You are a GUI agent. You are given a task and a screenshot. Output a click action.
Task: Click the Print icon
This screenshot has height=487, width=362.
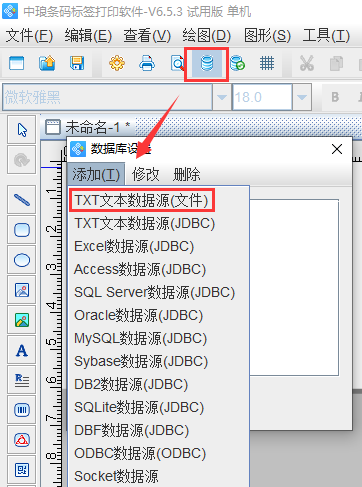pos(147,63)
